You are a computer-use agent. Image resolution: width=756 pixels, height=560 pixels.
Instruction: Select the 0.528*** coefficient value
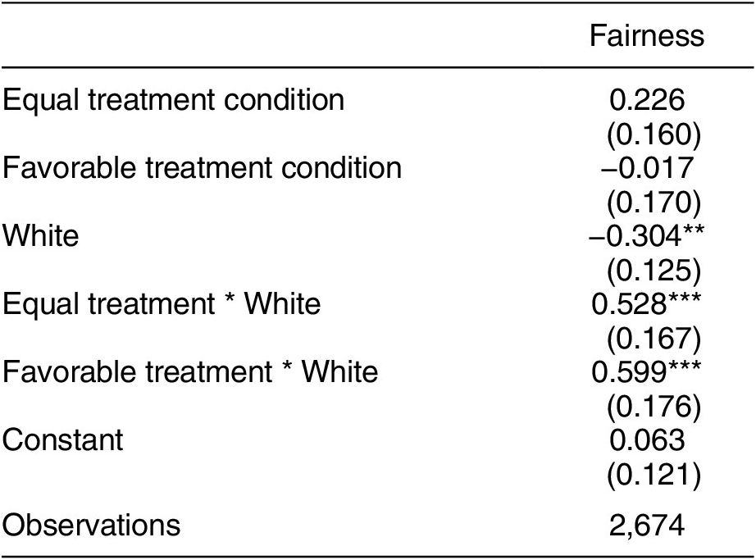tap(646, 304)
